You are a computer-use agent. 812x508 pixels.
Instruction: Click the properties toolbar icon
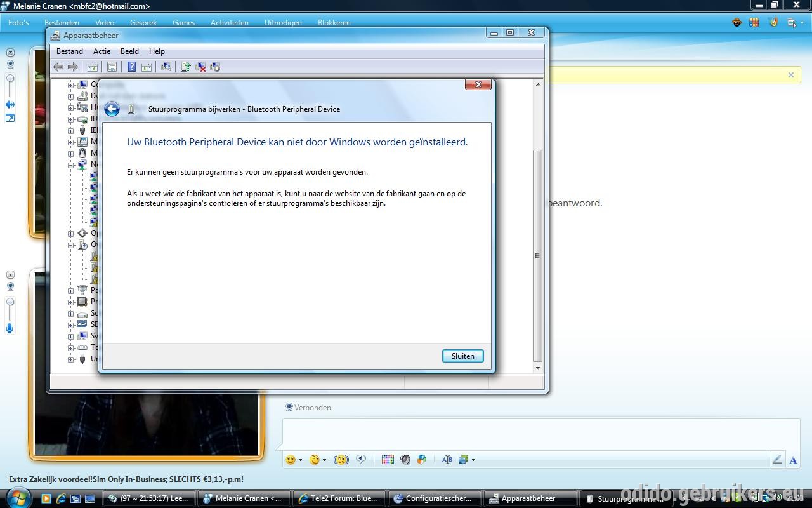[112, 67]
